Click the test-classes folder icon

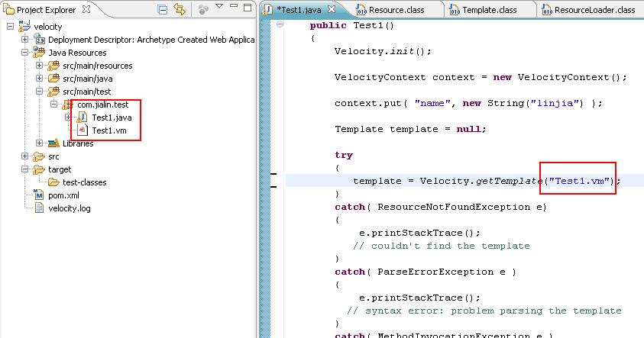pos(53,182)
